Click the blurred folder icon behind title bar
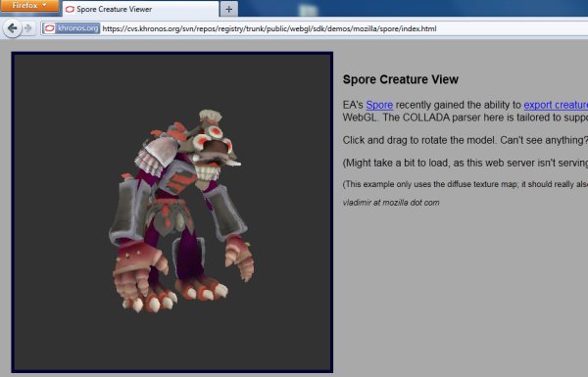The image size is (588, 377). [309, 9]
